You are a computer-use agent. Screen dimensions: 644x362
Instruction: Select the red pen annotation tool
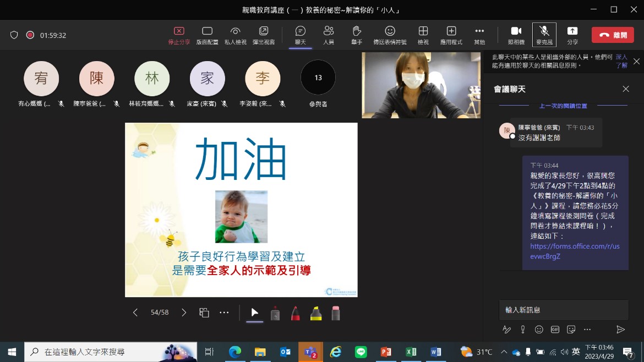[296, 313]
